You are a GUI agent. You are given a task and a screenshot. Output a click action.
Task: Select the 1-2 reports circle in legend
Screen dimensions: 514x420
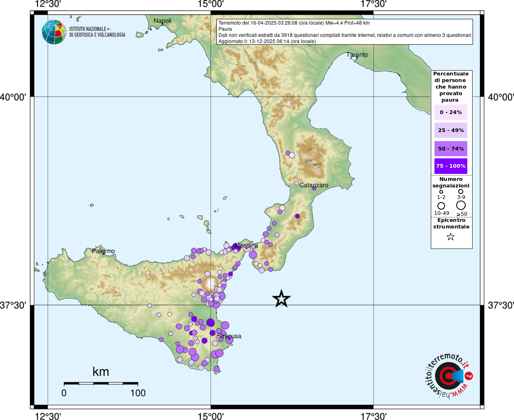click(441, 192)
